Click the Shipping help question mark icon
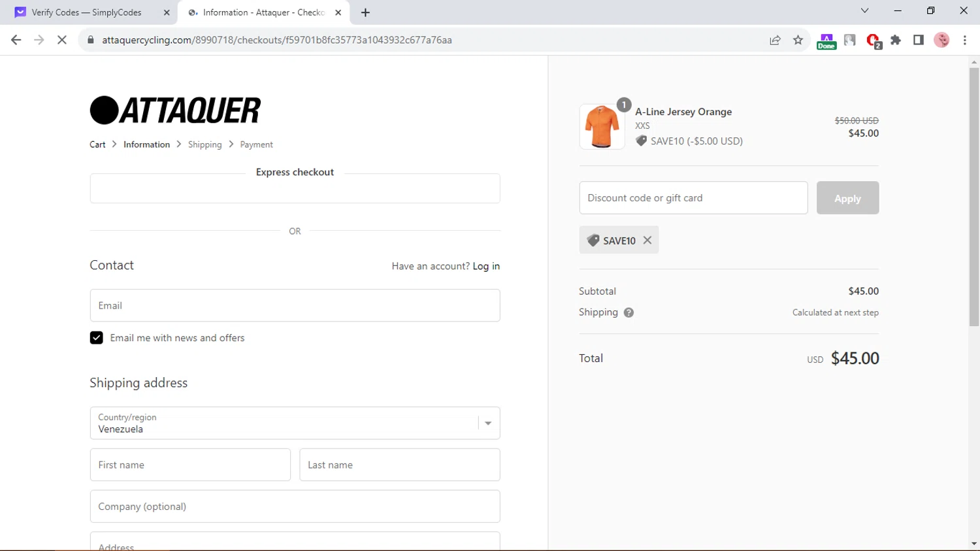 (629, 312)
